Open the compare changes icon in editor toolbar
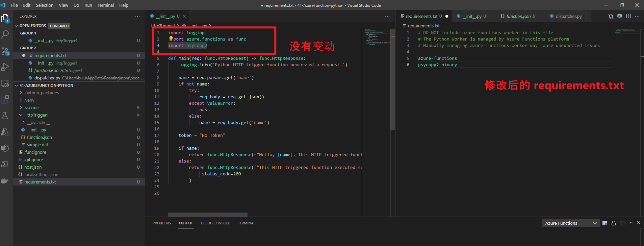This screenshot has height=246, width=644. (x=611, y=16)
